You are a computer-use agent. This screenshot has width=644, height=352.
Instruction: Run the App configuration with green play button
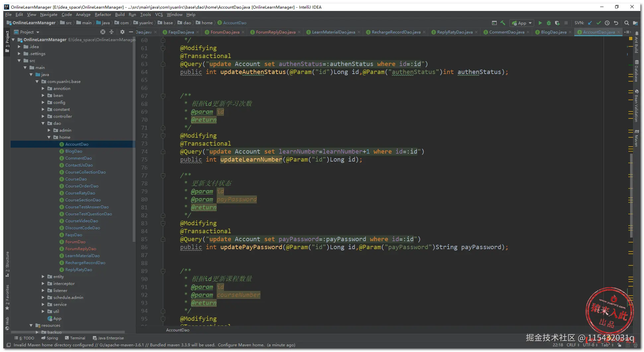(540, 23)
